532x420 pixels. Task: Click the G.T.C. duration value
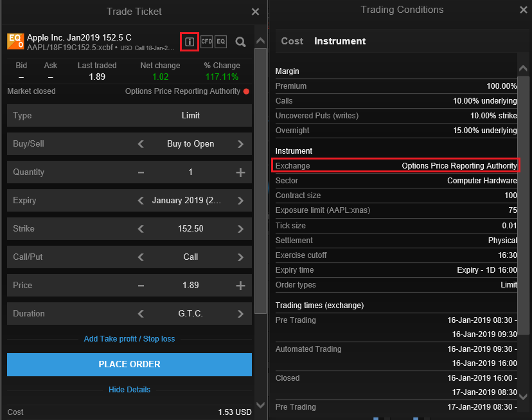pos(190,313)
